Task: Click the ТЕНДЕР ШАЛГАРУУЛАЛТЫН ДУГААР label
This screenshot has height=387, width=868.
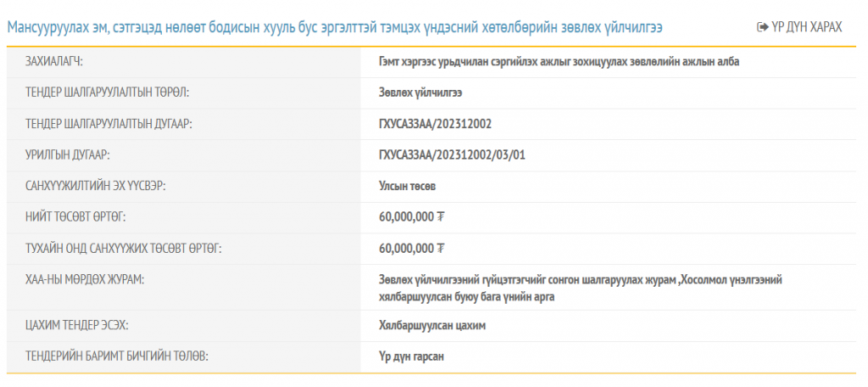Action: point(108,124)
